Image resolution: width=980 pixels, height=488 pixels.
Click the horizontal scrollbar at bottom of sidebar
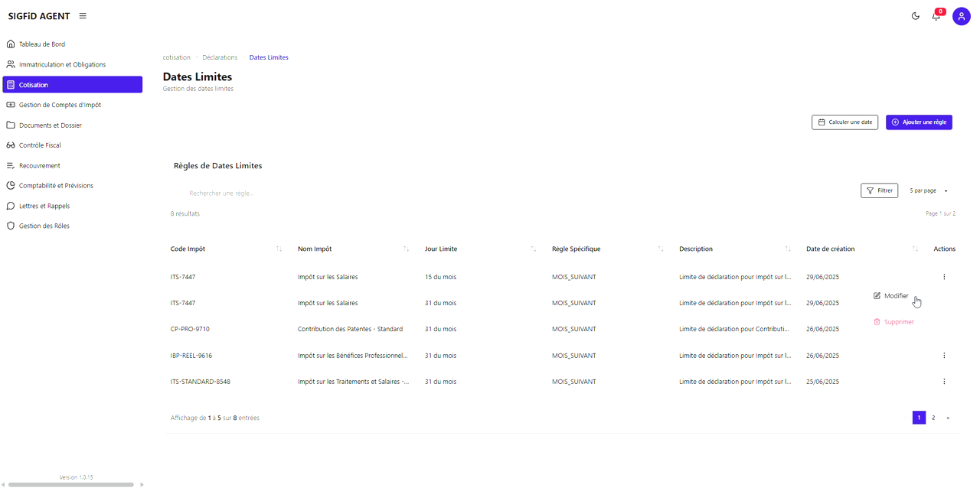[x=71, y=484]
